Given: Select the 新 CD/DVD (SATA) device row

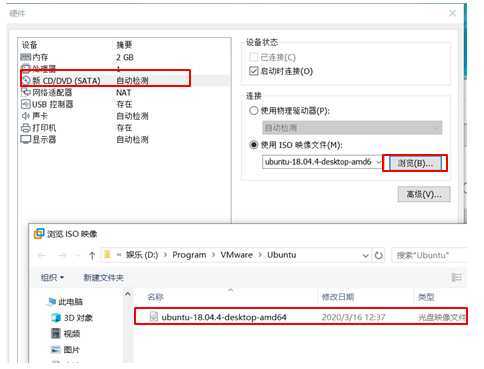Looking at the screenshot, I should pos(124,80).
